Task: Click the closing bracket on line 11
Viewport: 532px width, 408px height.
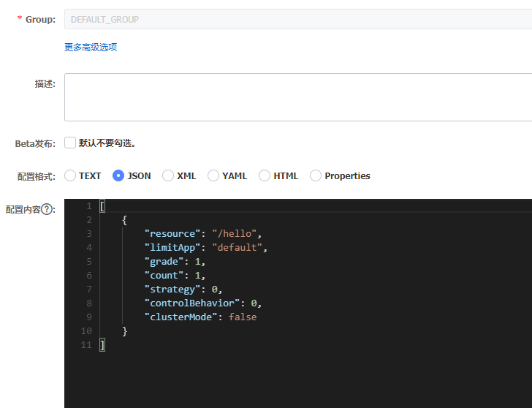Action: click(102, 345)
